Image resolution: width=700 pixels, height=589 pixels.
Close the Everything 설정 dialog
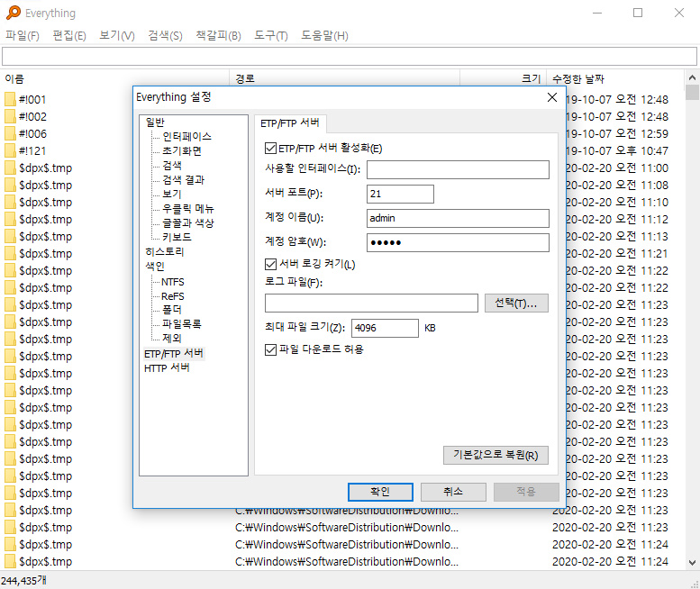(552, 97)
